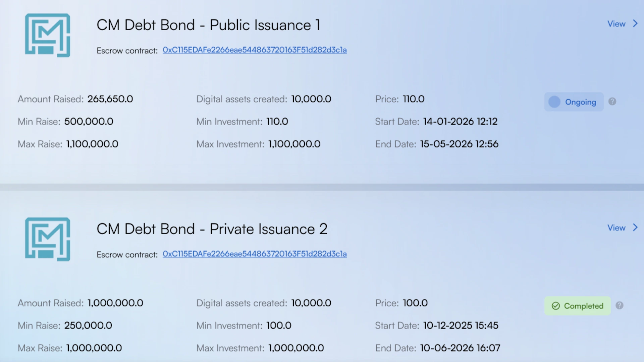644x362 pixels.
Task: Select the CM Debt Bond Private Issuance 2 title
Action: point(212,228)
